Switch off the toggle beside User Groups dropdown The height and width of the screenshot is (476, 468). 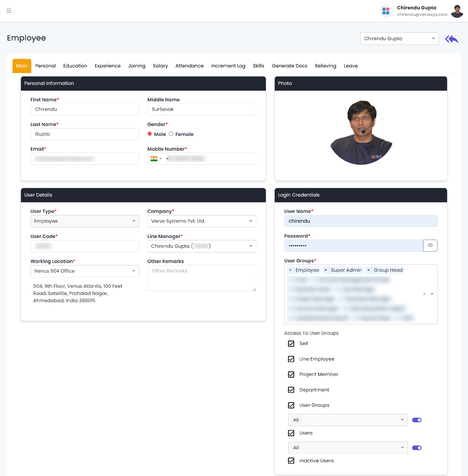[x=417, y=420]
